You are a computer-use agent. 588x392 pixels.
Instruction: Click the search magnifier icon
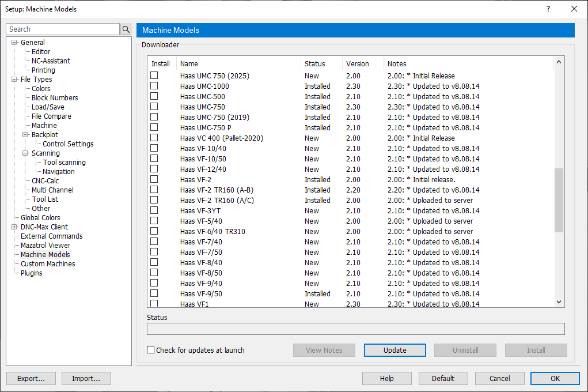click(126, 29)
